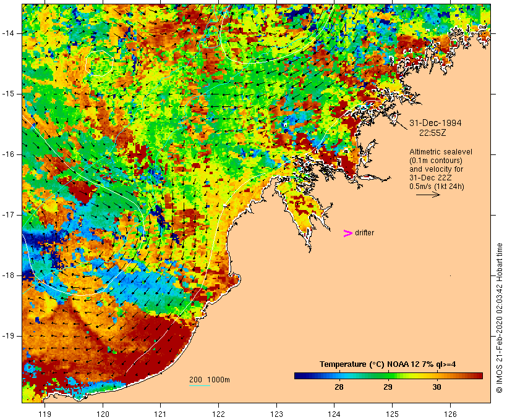Click the latitude axis label '-16'

coord(8,154)
